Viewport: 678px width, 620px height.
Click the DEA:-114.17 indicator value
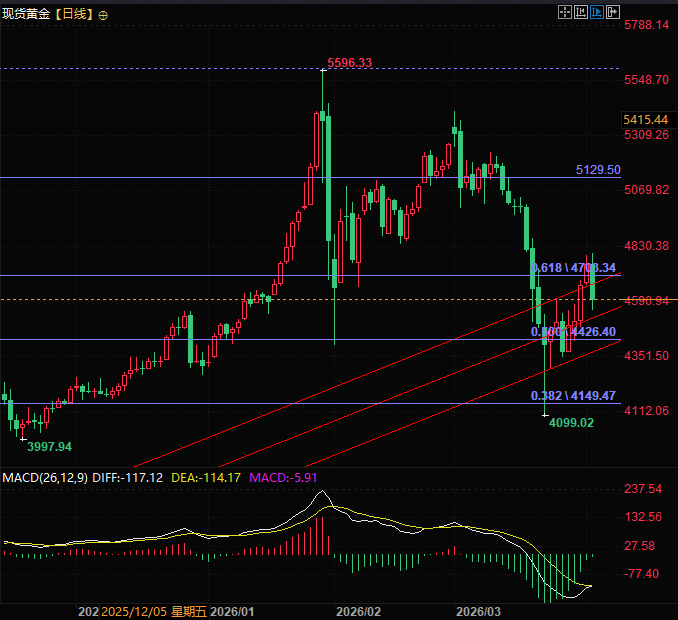point(206,478)
